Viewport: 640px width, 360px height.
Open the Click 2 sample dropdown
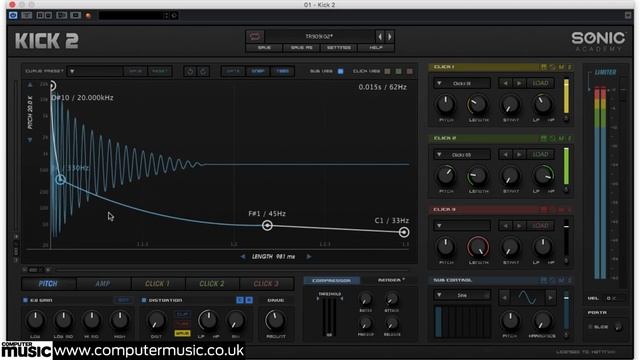462,155
